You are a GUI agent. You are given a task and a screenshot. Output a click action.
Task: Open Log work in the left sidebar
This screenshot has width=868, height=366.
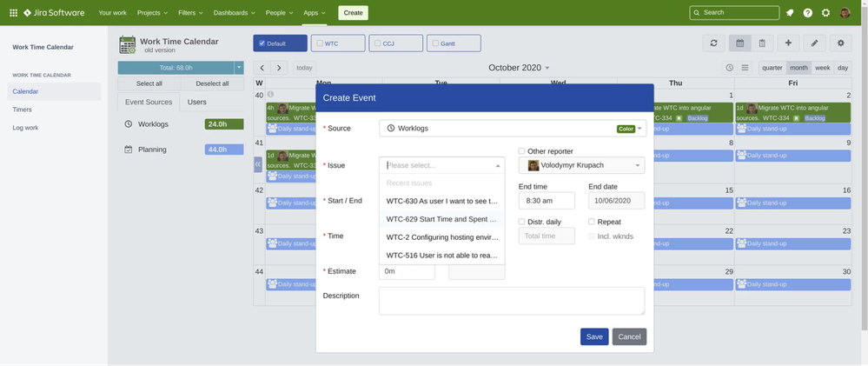(x=25, y=127)
